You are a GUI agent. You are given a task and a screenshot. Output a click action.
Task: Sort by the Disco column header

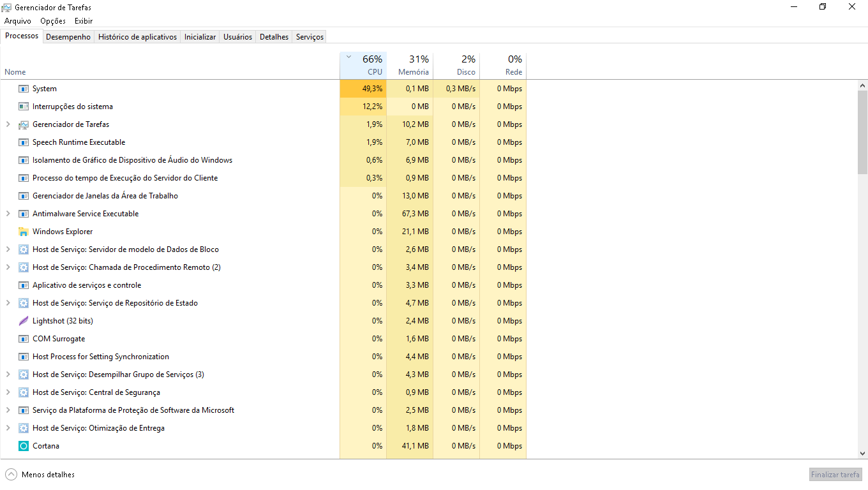[456, 65]
